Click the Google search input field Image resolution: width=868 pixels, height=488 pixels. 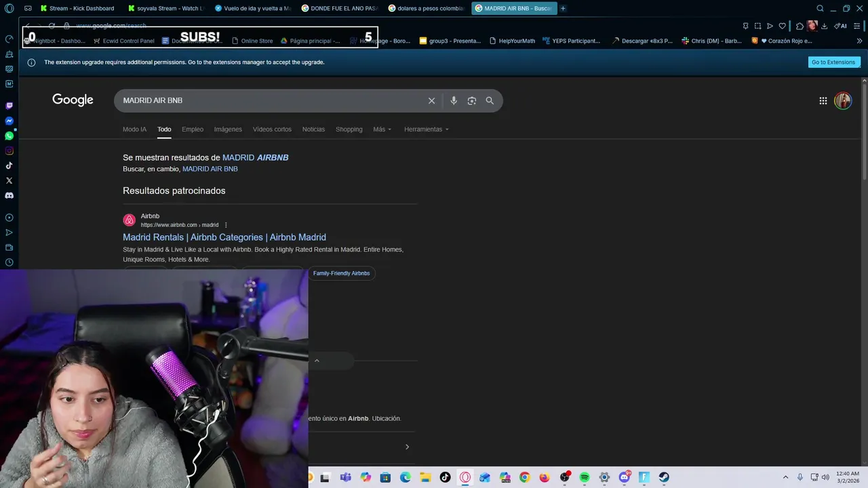click(x=271, y=100)
